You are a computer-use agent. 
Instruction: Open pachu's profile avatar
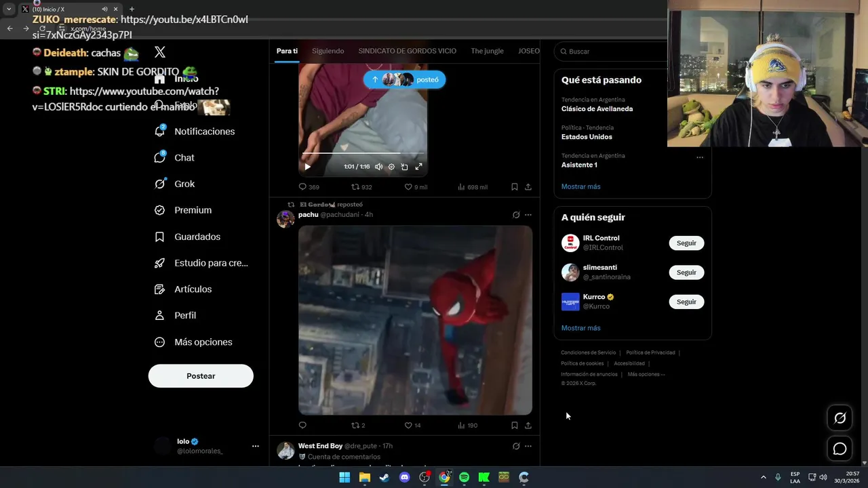(285, 219)
